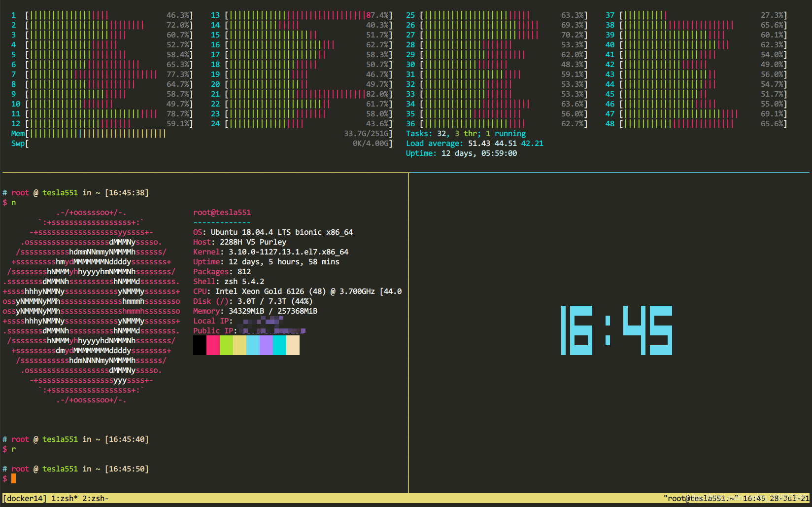812x507 pixels.
Task: Click the root@tesla551 neofetch header
Action: click(x=222, y=213)
